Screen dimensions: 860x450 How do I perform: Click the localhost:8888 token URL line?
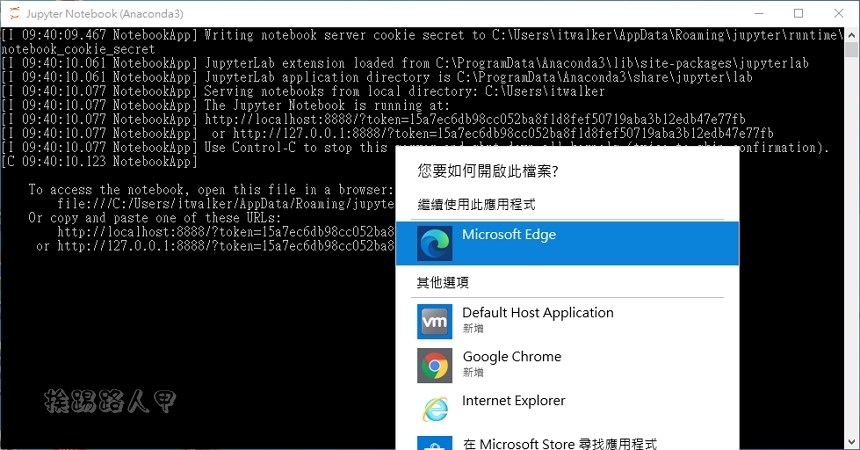pos(475,119)
